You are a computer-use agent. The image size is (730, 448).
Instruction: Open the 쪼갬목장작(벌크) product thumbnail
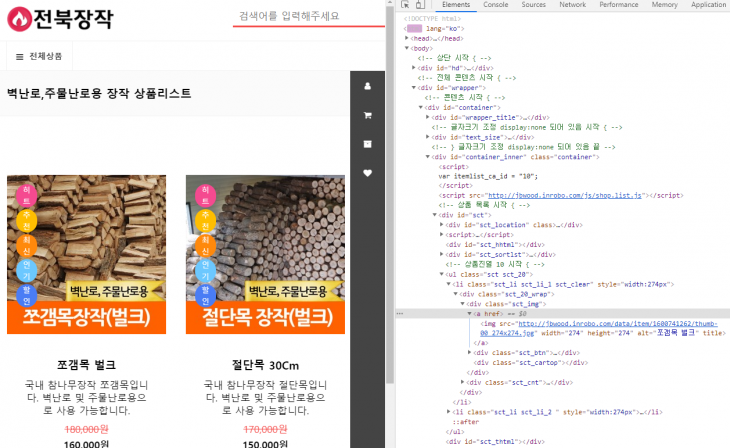click(x=86, y=254)
